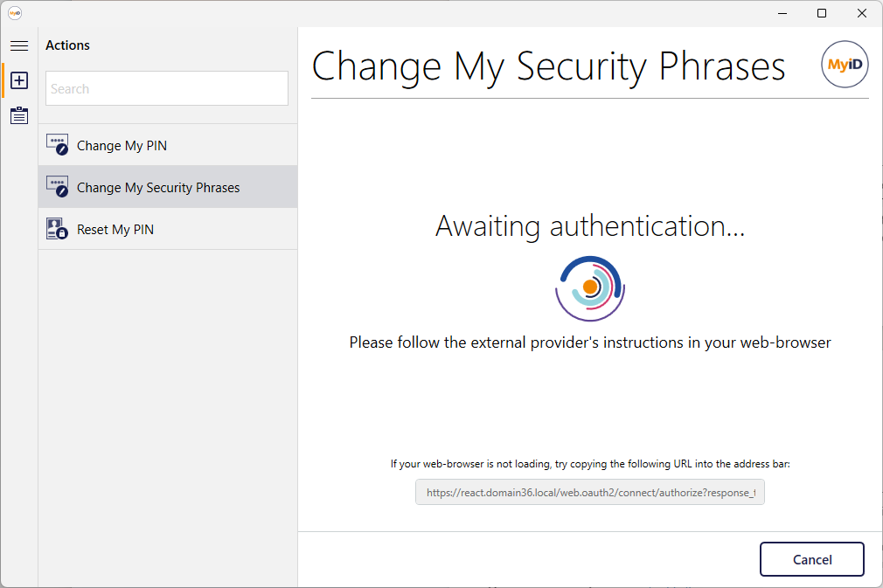
Task: Click the Change My Security Phrases icon
Action: [58, 187]
